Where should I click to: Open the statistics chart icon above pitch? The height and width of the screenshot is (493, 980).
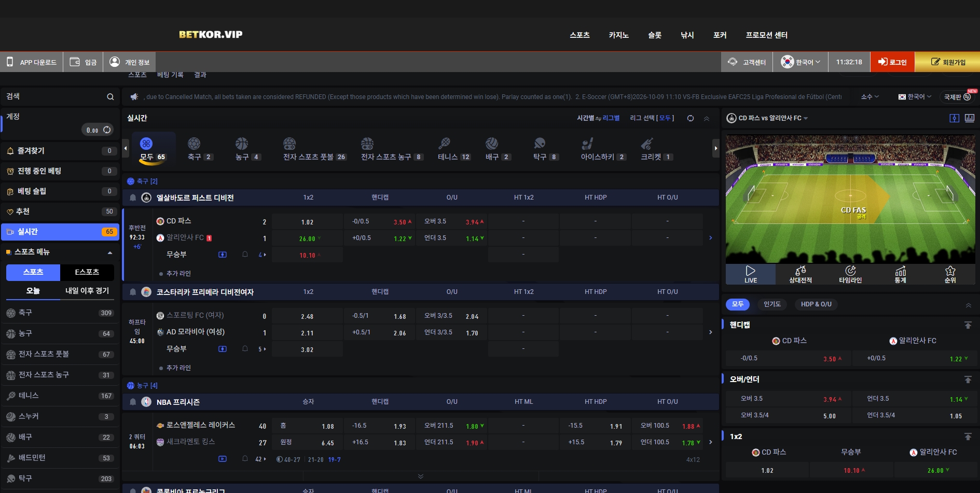point(970,118)
